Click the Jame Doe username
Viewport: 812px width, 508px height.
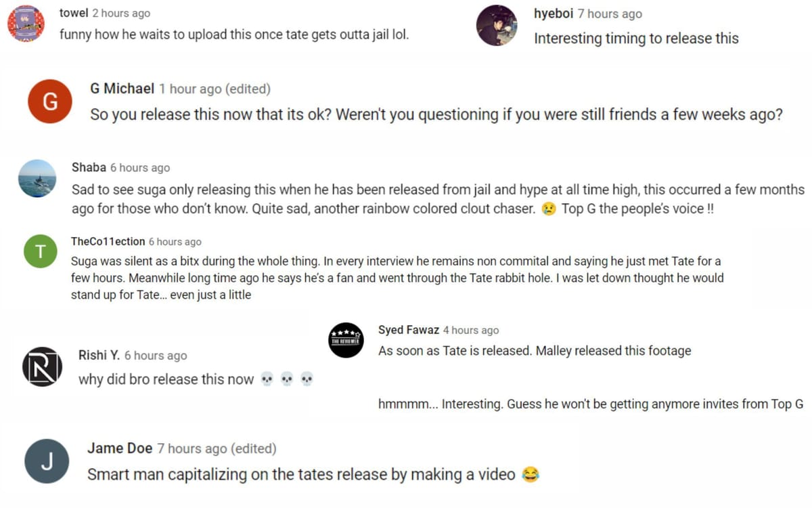[x=119, y=448]
